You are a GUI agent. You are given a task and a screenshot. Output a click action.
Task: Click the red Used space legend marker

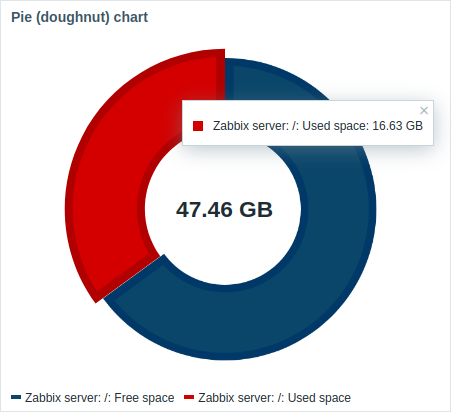tap(189, 397)
